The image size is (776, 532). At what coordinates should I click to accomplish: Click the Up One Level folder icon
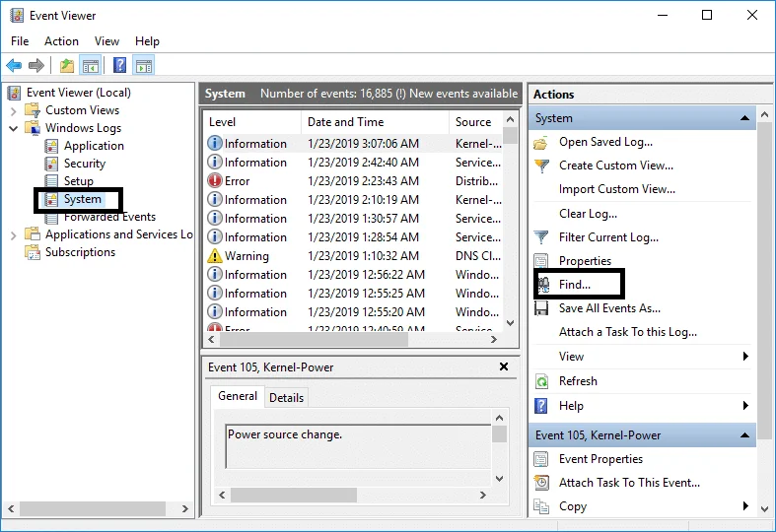click(67, 65)
